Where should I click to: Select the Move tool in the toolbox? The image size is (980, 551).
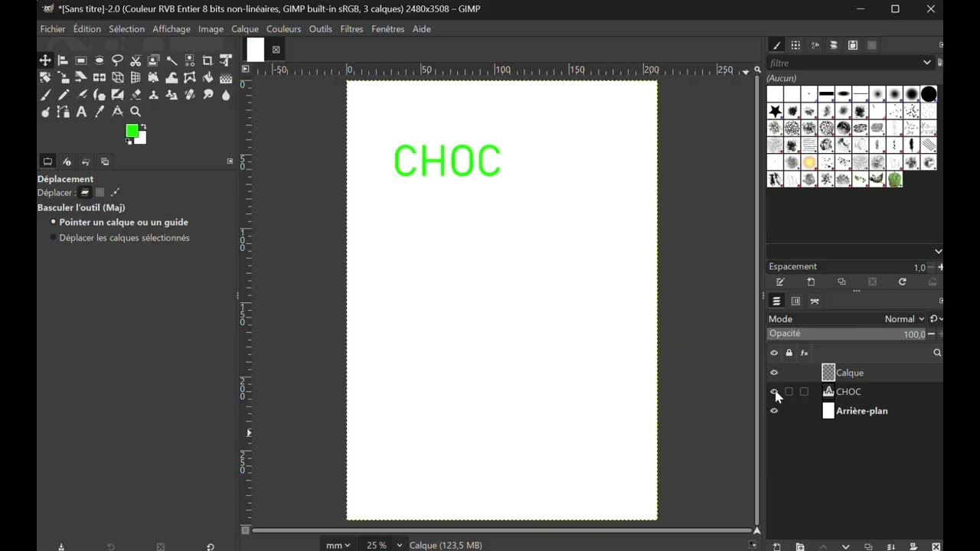coord(45,60)
